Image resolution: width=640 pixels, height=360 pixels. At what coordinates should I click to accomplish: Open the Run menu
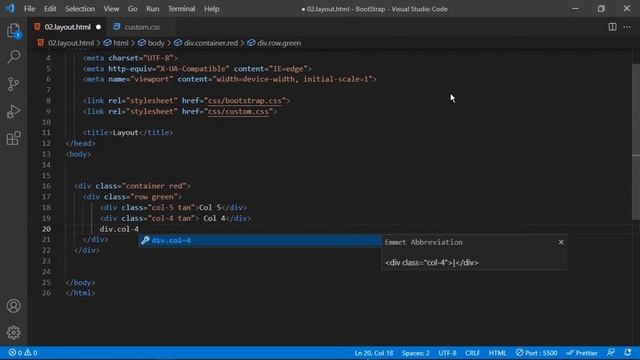click(153, 9)
